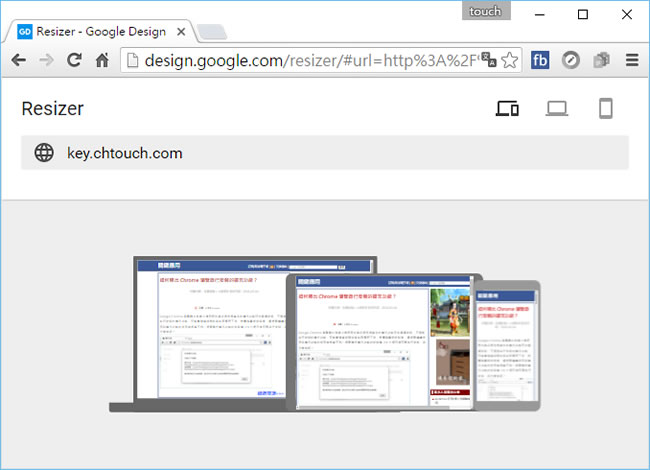This screenshot has height=470, width=650.
Task: Switch to the multi-device view icon
Action: pyautogui.click(x=508, y=109)
